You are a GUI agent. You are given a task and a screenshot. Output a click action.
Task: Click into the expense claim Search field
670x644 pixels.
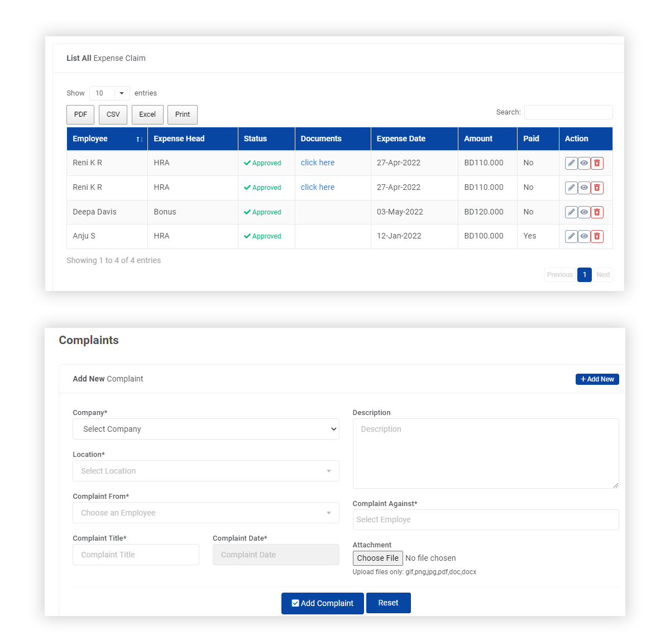tap(568, 112)
